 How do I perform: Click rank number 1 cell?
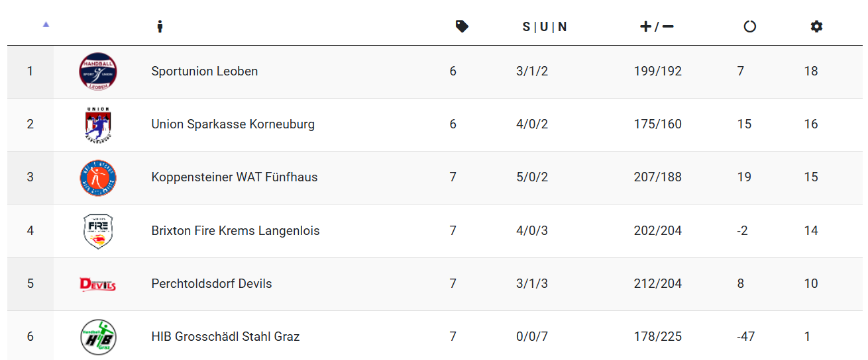30,71
